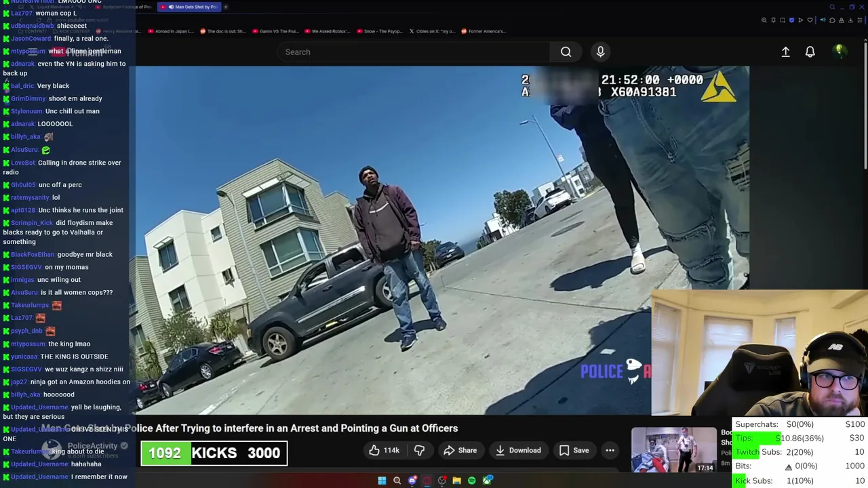Image resolution: width=868 pixels, height=488 pixels.
Task: Focus the YouTube Search input field
Action: click(414, 52)
